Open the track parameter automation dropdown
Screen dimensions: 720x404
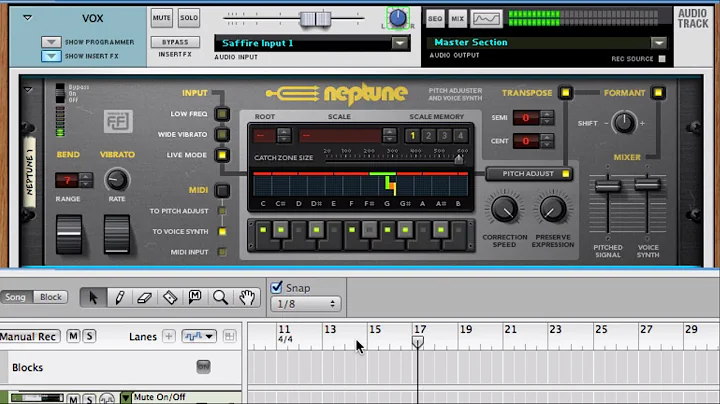(198, 337)
